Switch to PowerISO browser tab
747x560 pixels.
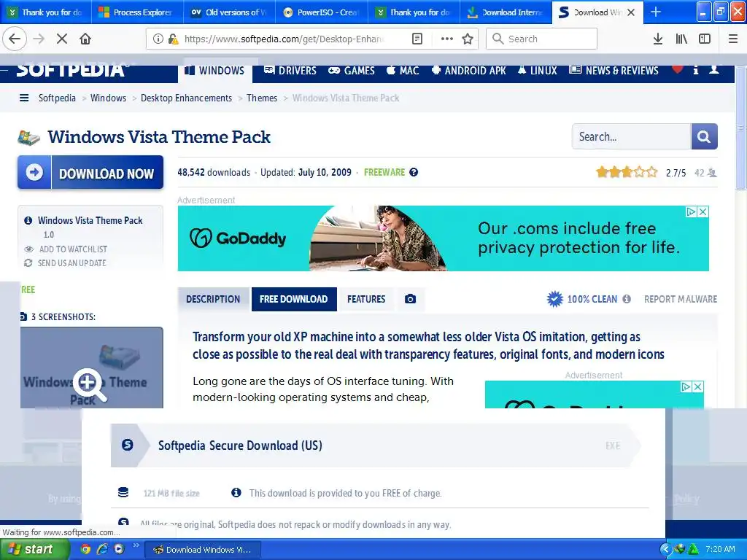click(322, 12)
